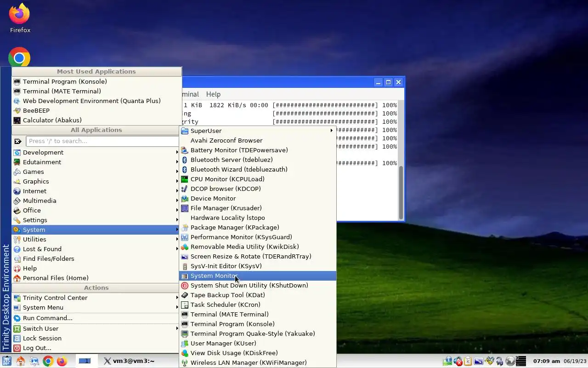Click Bluetooth Server (tdebluez) icon

[x=185, y=160]
